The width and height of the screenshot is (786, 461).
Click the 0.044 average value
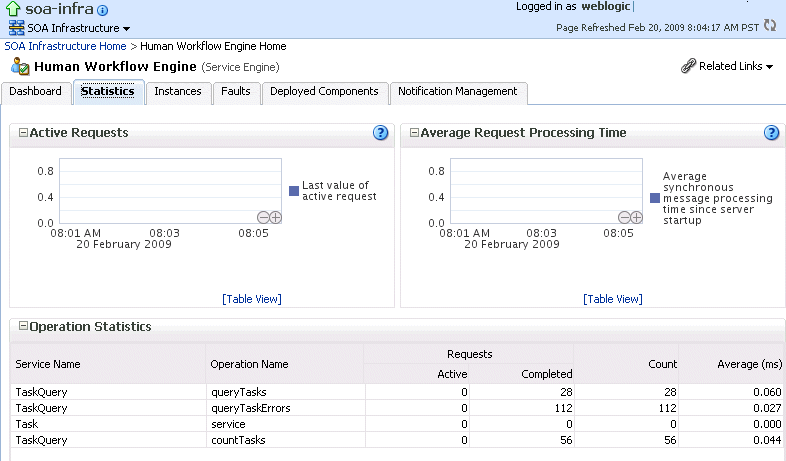point(767,440)
